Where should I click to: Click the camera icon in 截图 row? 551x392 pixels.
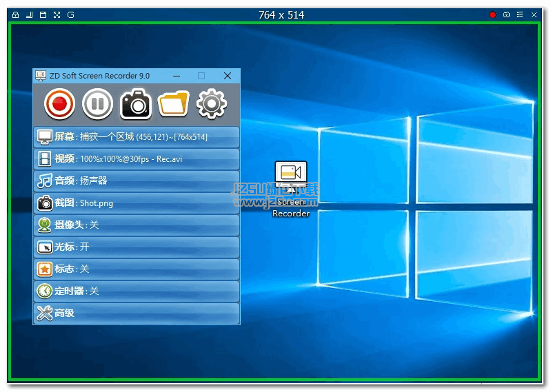45,203
